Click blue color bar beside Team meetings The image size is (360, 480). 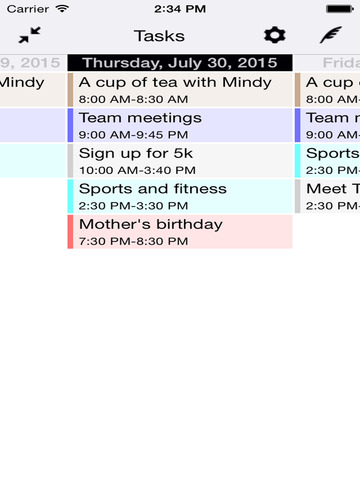[70, 125]
